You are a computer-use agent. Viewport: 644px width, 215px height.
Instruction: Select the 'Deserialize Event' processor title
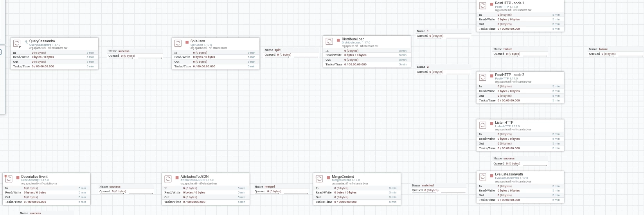coord(34,177)
